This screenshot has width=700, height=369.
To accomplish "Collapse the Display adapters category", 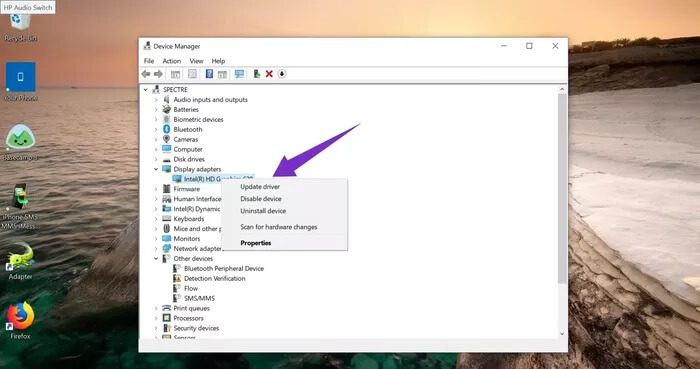I will point(156,169).
